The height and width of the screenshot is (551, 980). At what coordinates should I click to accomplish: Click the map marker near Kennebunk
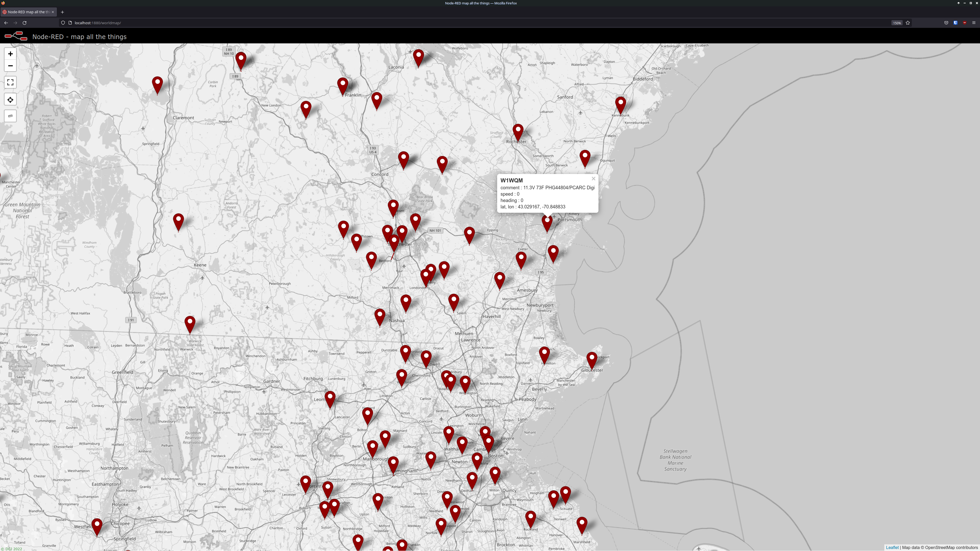pos(620,106)
